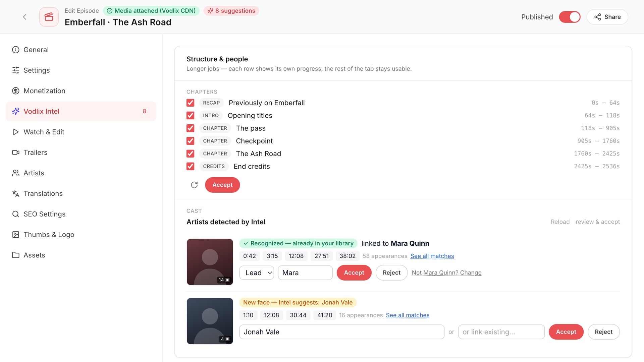Click the Share button
The image size is (644, 362).
pyautogui.click(x=607, y=17)
